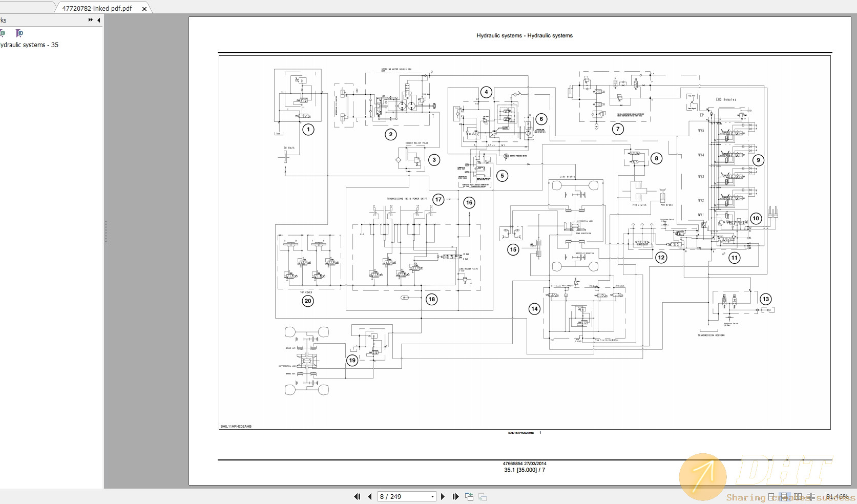
Task: Select the 47720782-linked pdf.pdf tab
Action: tap(97, 8)
